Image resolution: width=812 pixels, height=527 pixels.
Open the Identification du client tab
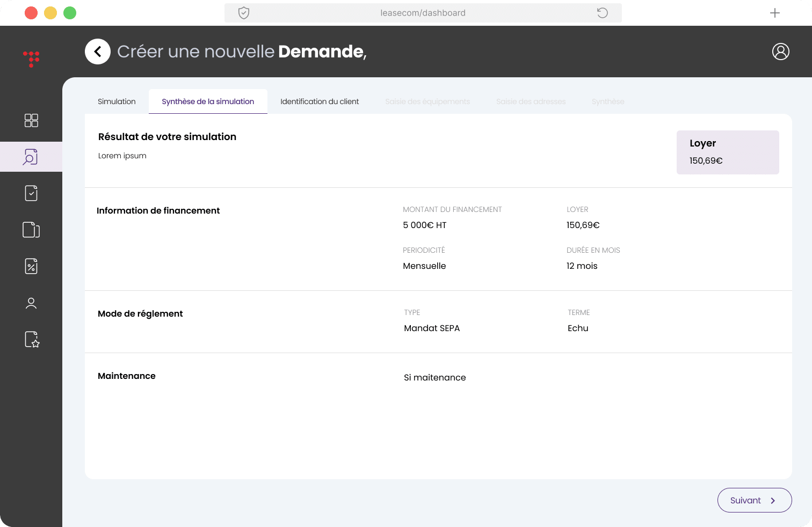(x=319, y=101)
